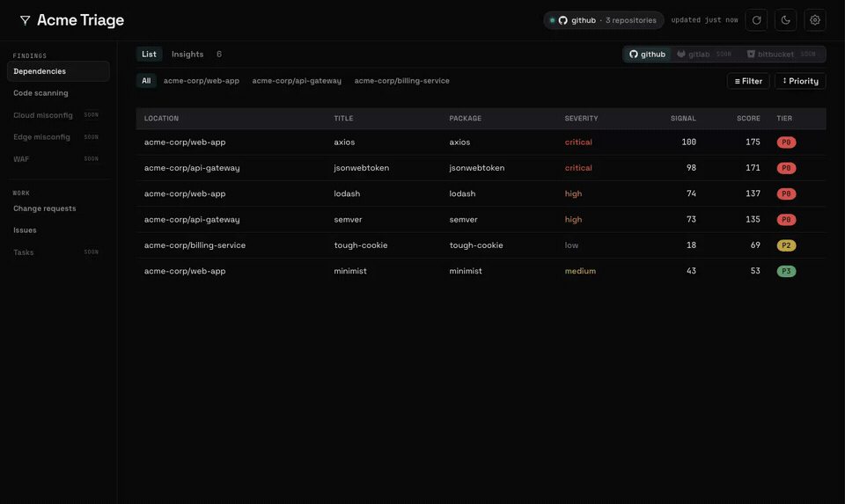Select the github provider tab
Viewport: 845px width, 504px height.
pyautogui.click(x=647, y=55)
